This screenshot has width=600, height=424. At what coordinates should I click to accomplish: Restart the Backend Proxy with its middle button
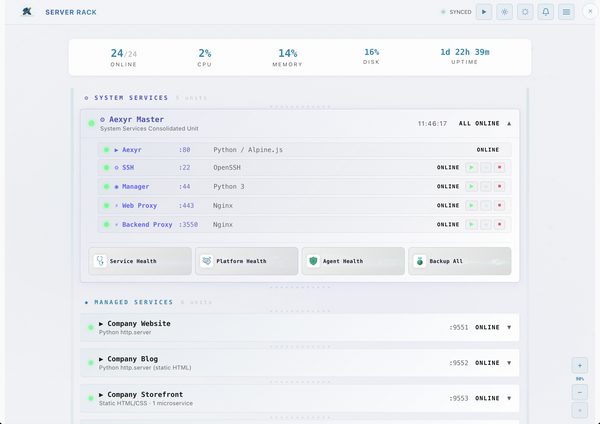click(x=486, y=225)
